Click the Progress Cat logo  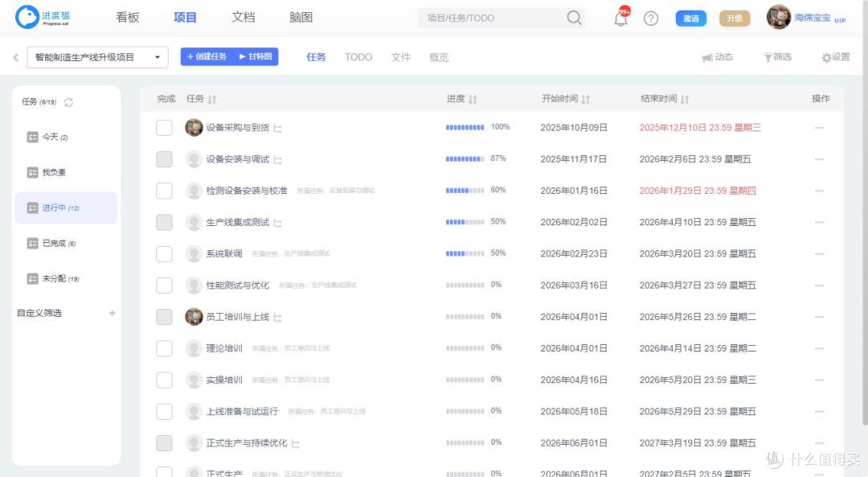click(43, 17)
